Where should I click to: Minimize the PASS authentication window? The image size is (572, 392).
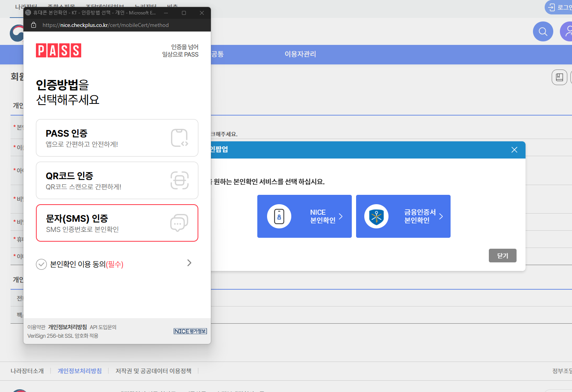coord(166,13)
